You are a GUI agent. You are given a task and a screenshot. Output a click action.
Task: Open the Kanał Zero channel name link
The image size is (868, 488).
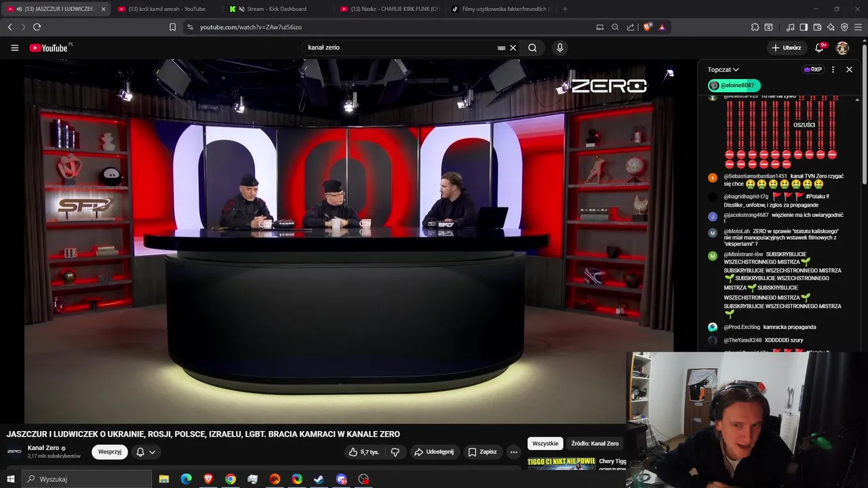click(x=43, y=448)
